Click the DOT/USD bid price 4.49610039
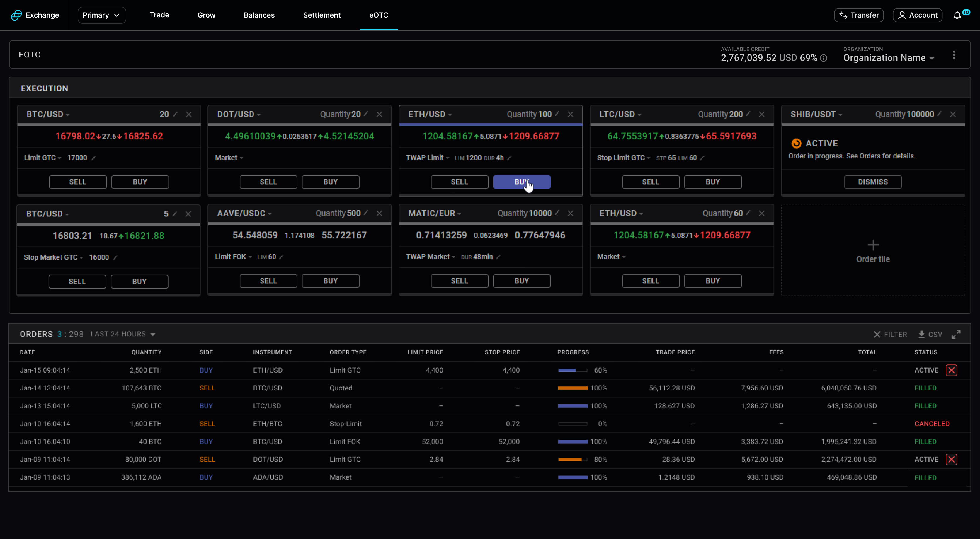The width and height of the screenshot is (980, 539). [250, 136]
